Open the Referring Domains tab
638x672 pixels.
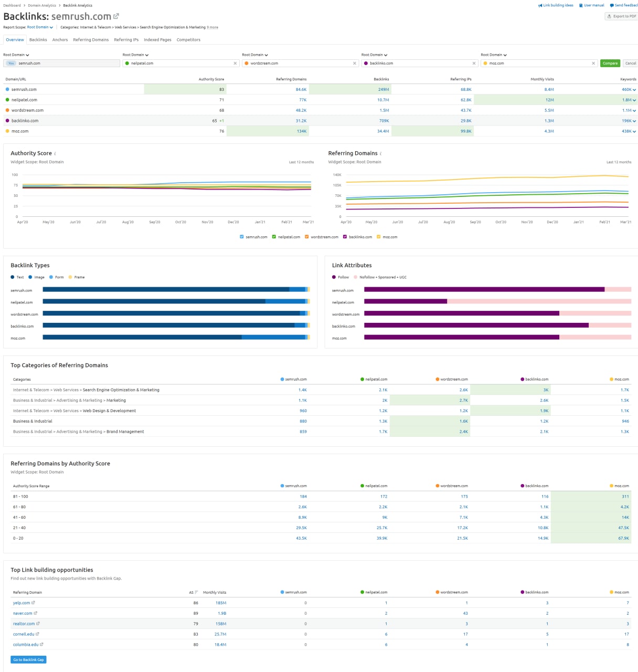pyautogui.click(x=91, y=40)
